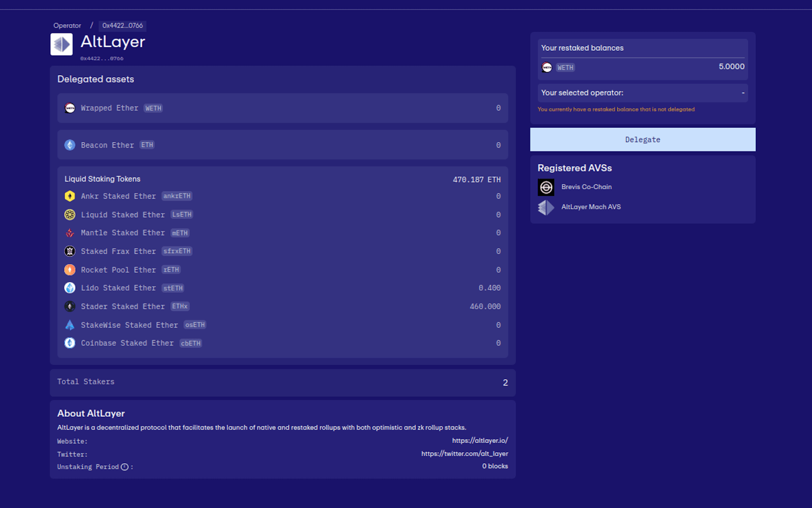The width and height of the screenshot is (812, 508).
Task: Open Brevis Co-Chain AVS
Action: click(586, 187)
